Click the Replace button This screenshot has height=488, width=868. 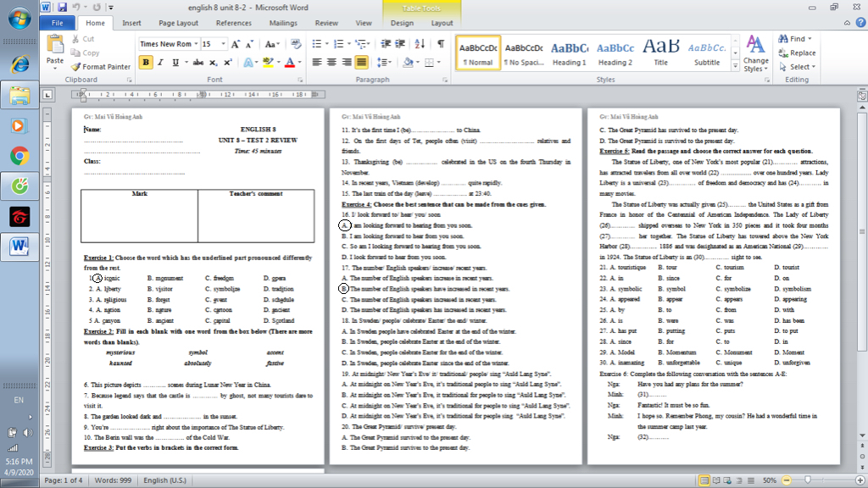(797, 53)
